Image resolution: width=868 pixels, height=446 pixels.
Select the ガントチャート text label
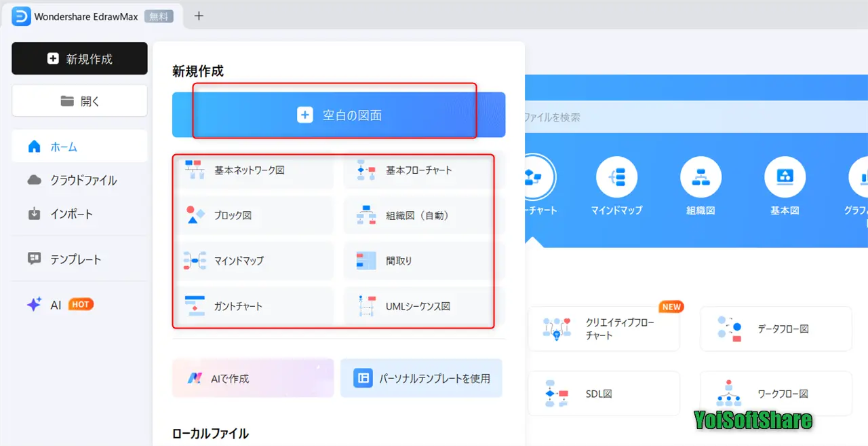pyautogui.click(x=238, y=306)
